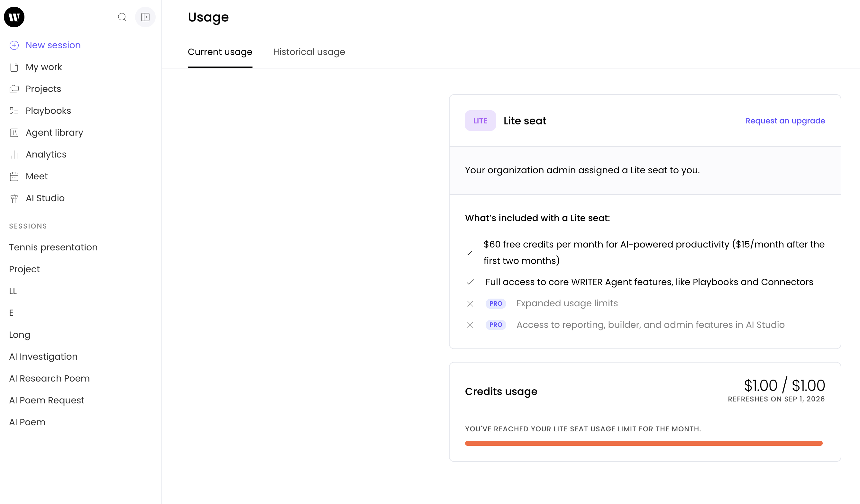Image resolution: width=860 pixels, height=504 pixels.
Task: Click the Writer logo icon
Action: (x=14, y=17)
